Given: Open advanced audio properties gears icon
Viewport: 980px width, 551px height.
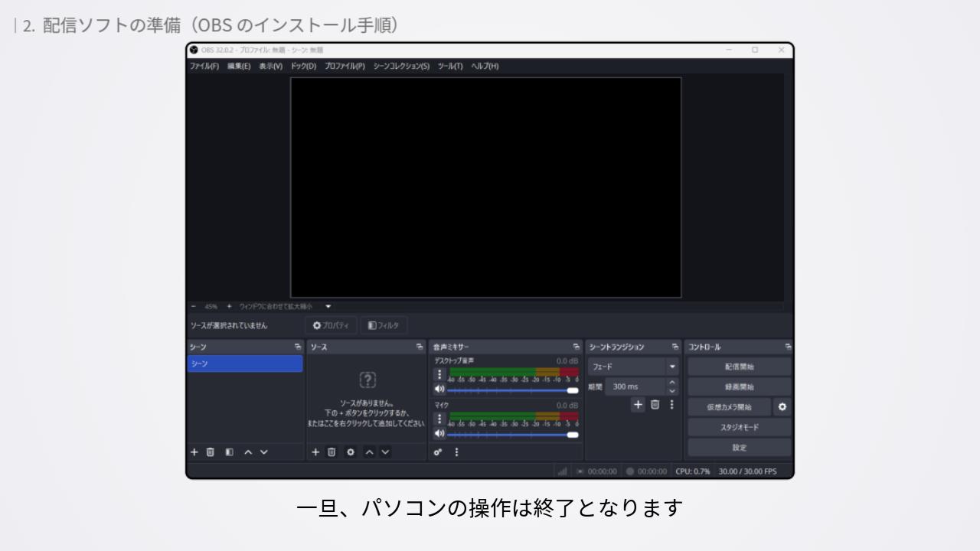Looking at the screenshot, I should click(439, 452).
